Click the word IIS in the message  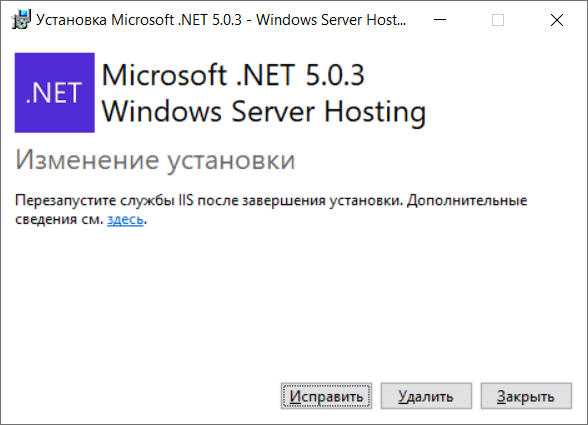[x=186, y=200]
